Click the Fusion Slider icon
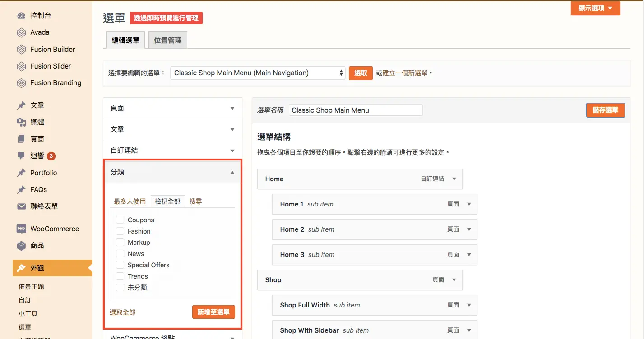Image resolution: width=644 pixels, height=339 pixels. point(21,66)
